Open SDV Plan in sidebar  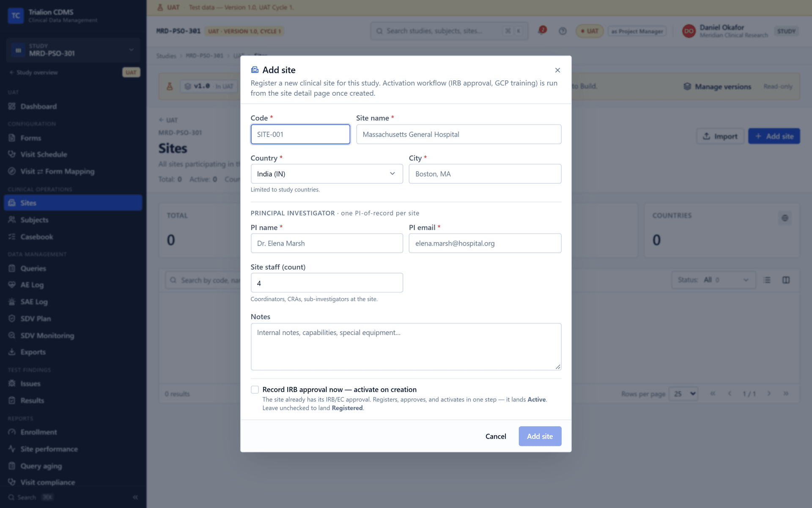73,318
